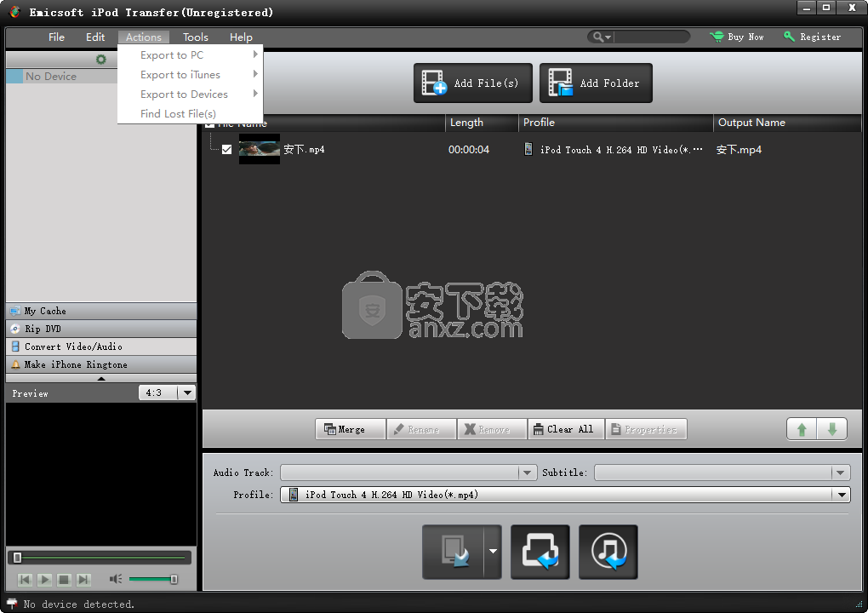
Task: Move the selected file up with green arrow
Action: point(802,429)
